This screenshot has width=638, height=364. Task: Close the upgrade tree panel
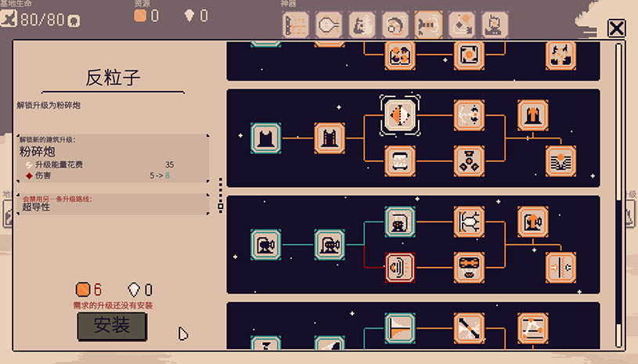click(616, 29)
